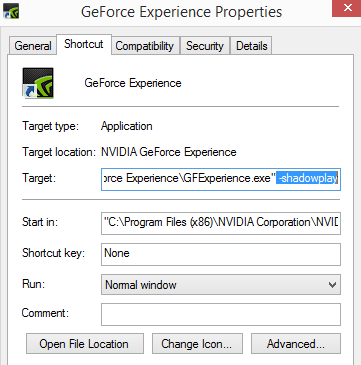This screenshot has width=361, height=365.
Task: Open the Details tab
Action: click(252, 46)
